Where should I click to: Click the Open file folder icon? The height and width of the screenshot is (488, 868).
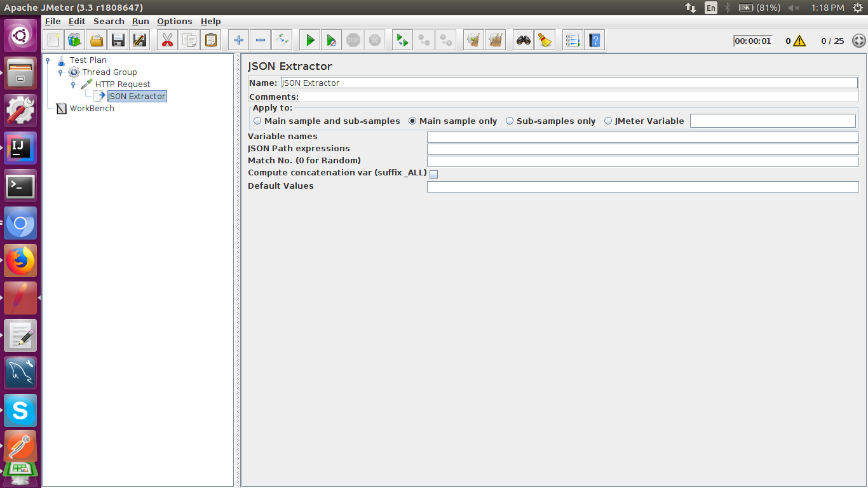click(x=97, y=41)
